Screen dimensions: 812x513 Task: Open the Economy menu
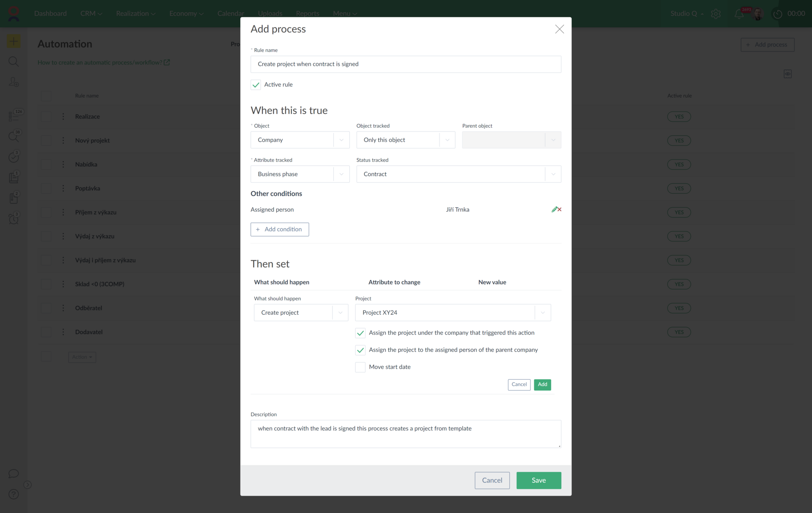pos(186,14)
